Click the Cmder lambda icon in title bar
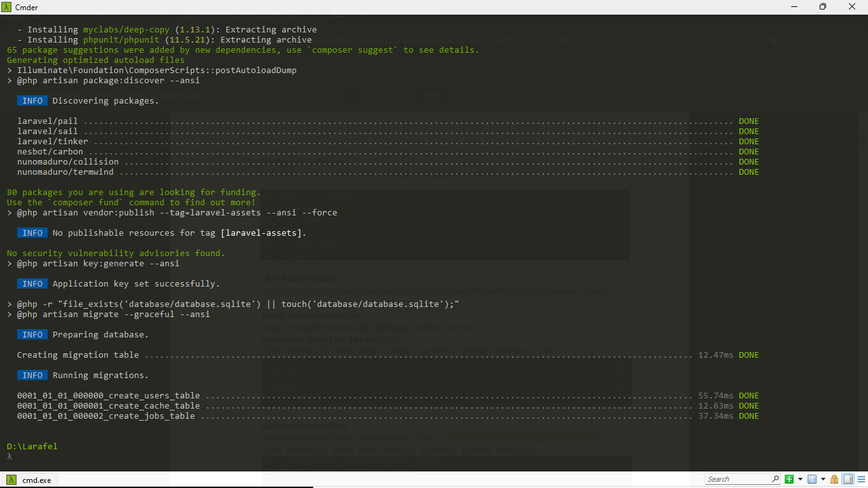This screenshot has width=868, height=488. click(x=7, y=7)
